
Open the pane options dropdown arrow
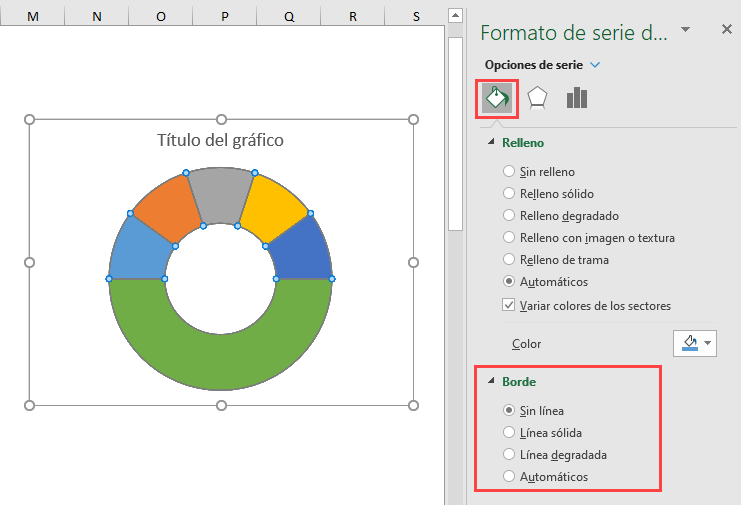pos(685,30)
